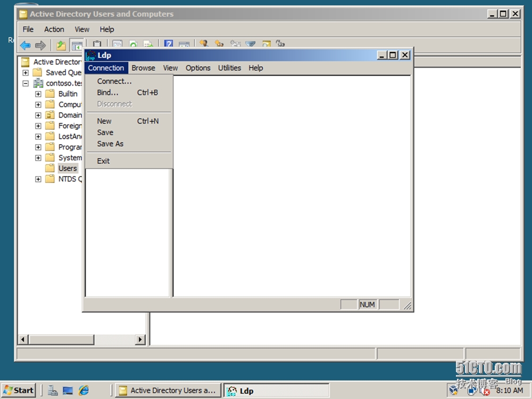Choose Connect... from Connection menu
This screenshot has height=399, width=532.
[129, 81]
